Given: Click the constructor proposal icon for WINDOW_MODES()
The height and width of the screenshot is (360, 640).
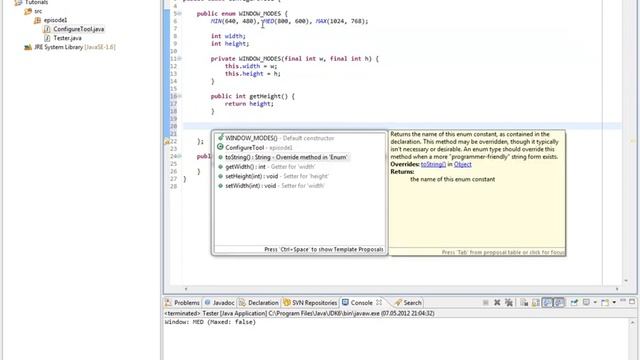Looking at the screenshot, I should [x=220, y=138].
